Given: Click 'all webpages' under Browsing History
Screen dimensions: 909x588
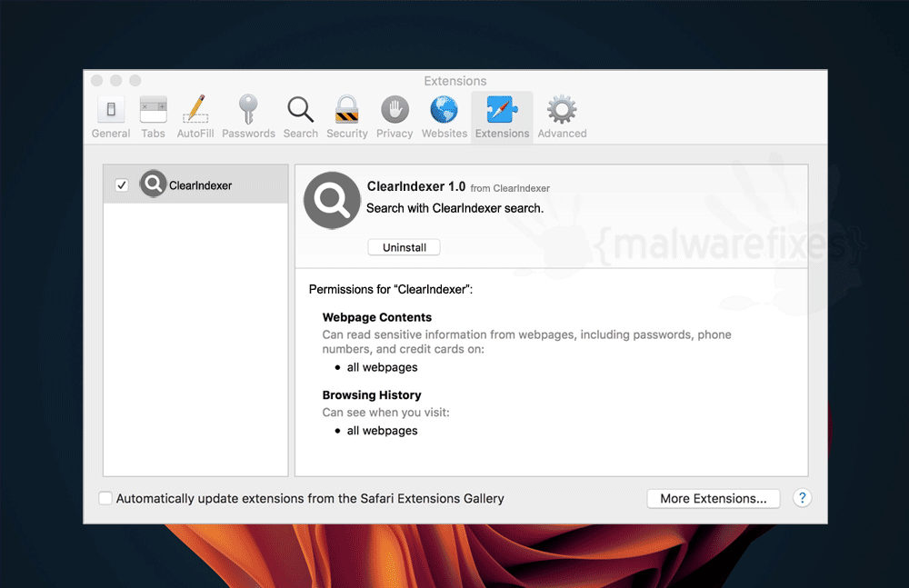Looking at the screenshot, I should click(x=382, y=430).
